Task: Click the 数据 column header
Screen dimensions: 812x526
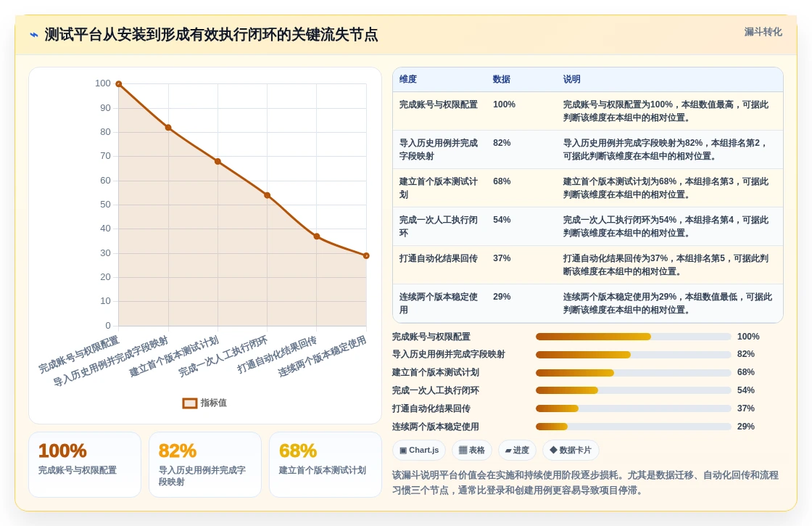Action: pos(501,79)
